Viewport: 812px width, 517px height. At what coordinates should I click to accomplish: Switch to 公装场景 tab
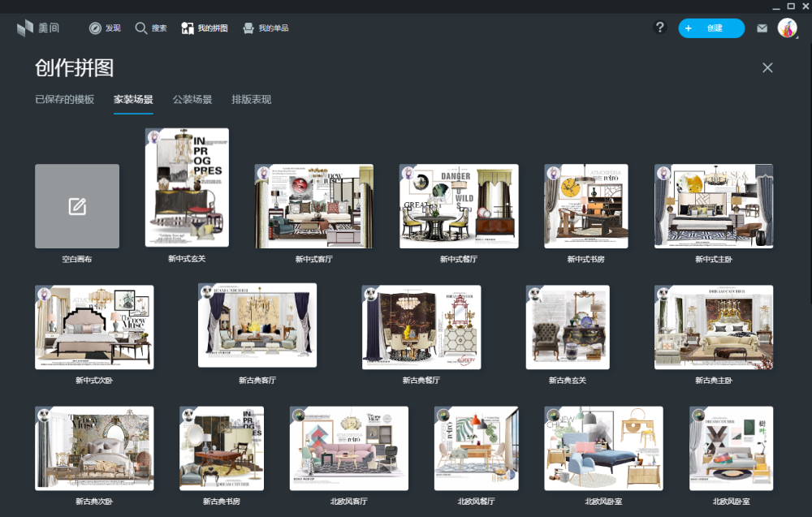(192, 100)
